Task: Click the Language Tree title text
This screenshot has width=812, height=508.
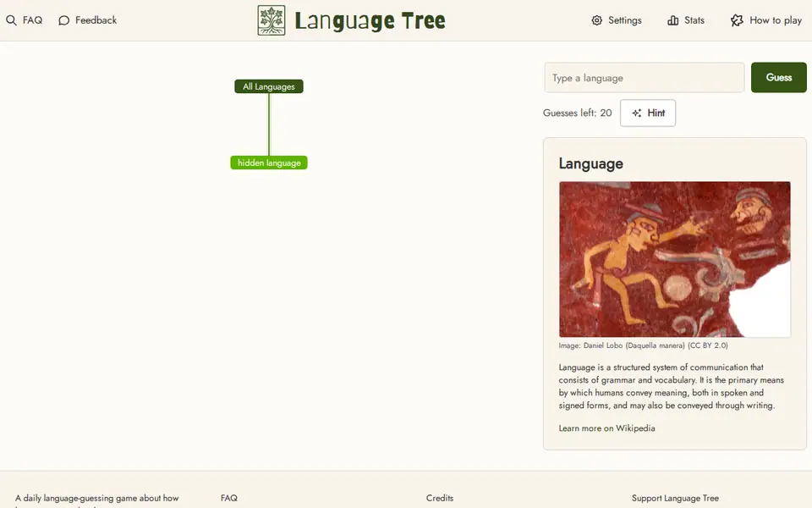Action: pyautogui.click(x=370, y=20)
